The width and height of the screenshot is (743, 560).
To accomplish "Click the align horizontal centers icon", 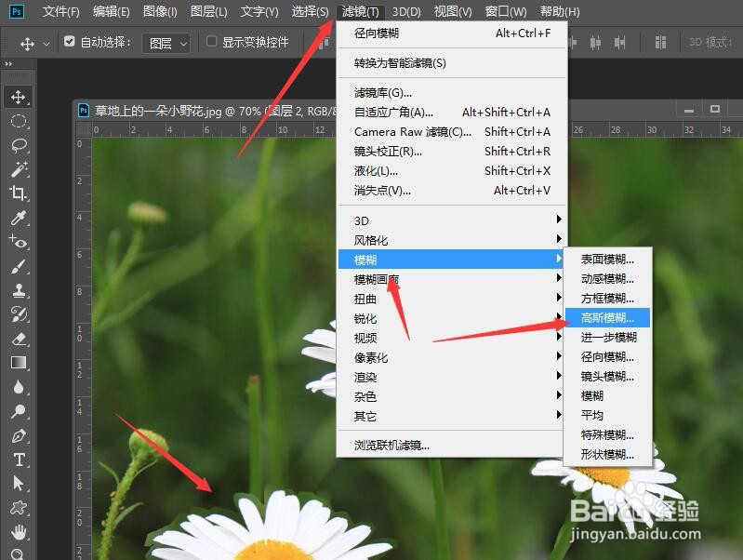I will [x=595, y=42].
